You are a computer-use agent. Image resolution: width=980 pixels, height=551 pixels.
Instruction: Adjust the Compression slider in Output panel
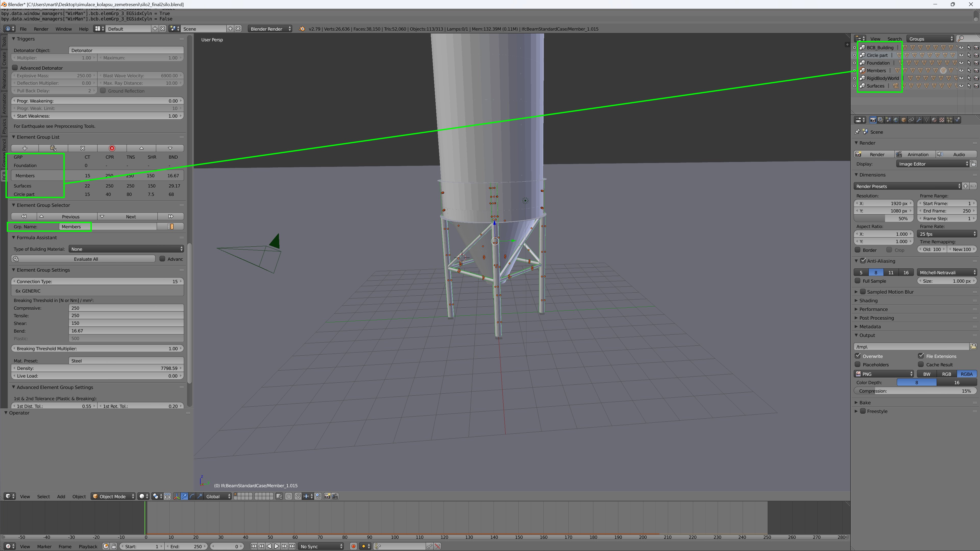point(917,391)
